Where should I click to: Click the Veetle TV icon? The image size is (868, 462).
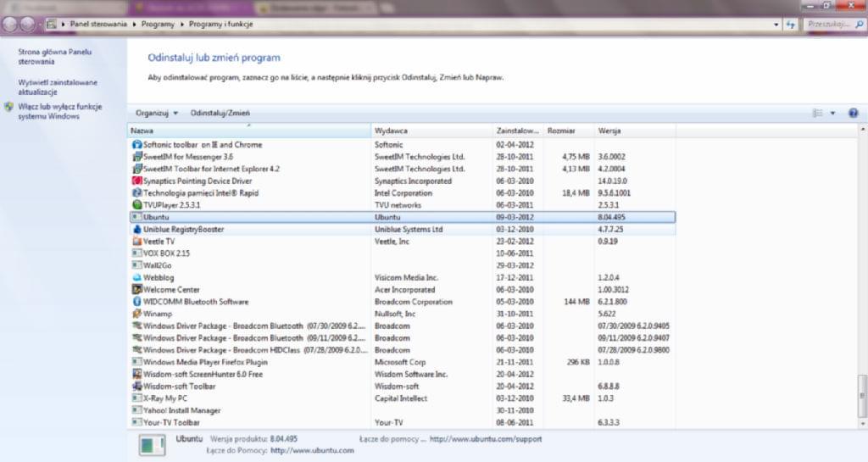pos(136,242)
